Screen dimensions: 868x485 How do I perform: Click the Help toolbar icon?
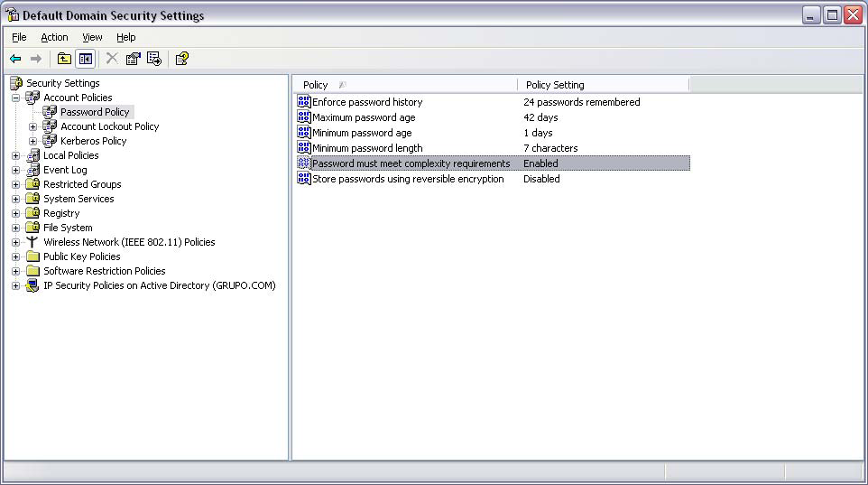click(x=181, y=58)
